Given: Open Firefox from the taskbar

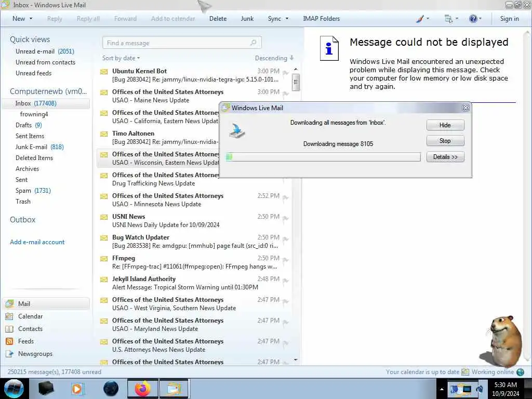Looking at the screenshot, I should tap(143, 389).
